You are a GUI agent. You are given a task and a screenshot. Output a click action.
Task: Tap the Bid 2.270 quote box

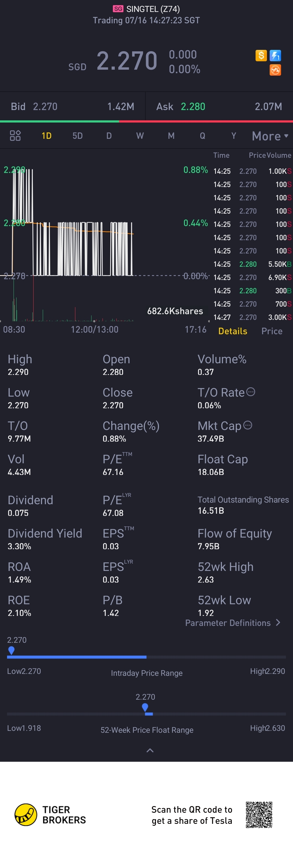(x=72, y=107)
